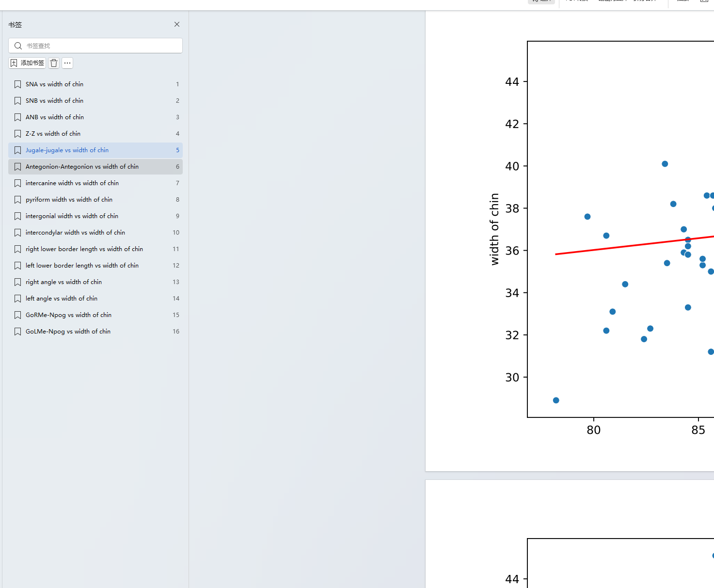Viewport: 714px width, 588px height.
Task: Open the GoLMe-Npog vs width of chin bookmark
Action: pyautogui.click(x=95, y=332)
